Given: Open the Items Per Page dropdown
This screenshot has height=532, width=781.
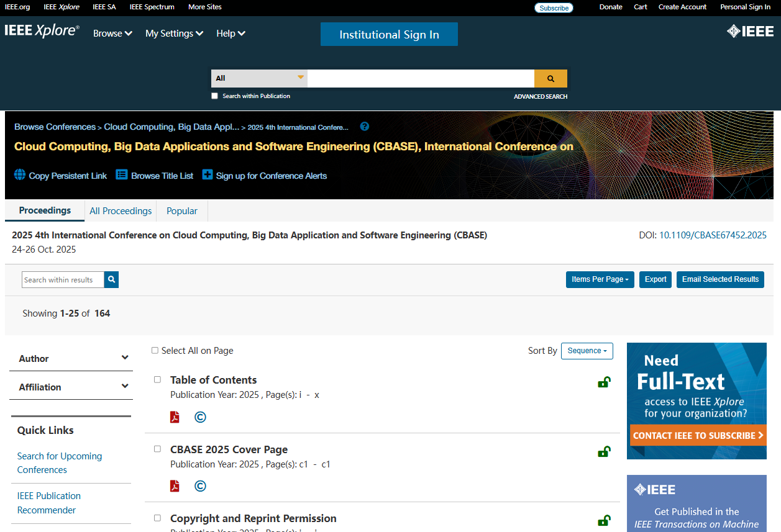Looking at the screenshot, I should pos(600,279).
